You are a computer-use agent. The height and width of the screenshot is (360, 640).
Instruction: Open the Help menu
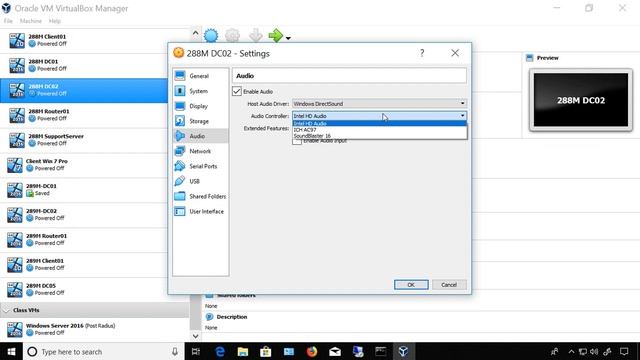point(55,21)
